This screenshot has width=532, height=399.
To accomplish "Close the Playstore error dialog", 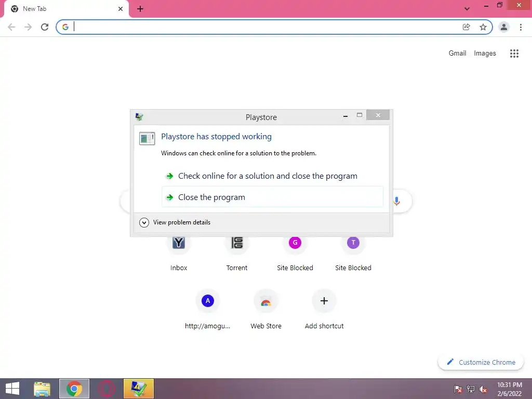I will point(378,115).
